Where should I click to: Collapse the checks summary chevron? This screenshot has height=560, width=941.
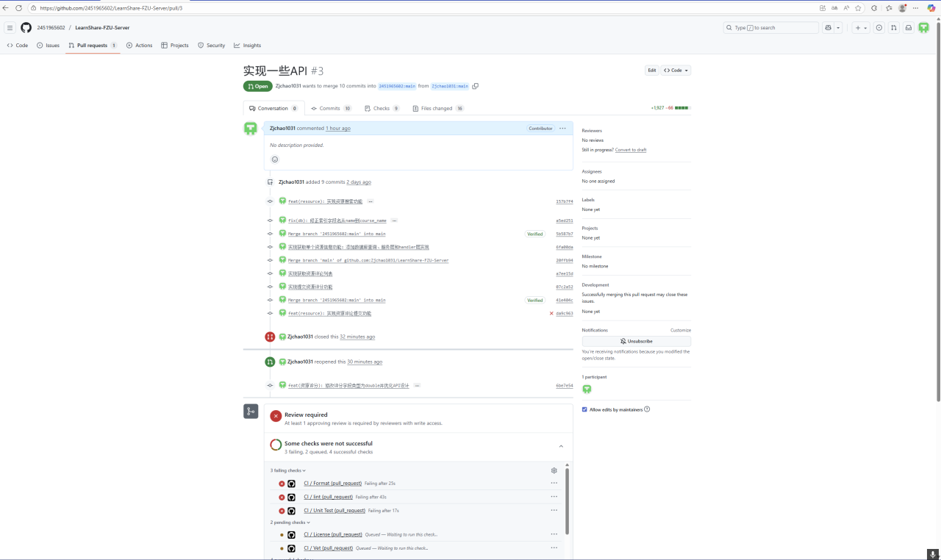pos(561,446)
